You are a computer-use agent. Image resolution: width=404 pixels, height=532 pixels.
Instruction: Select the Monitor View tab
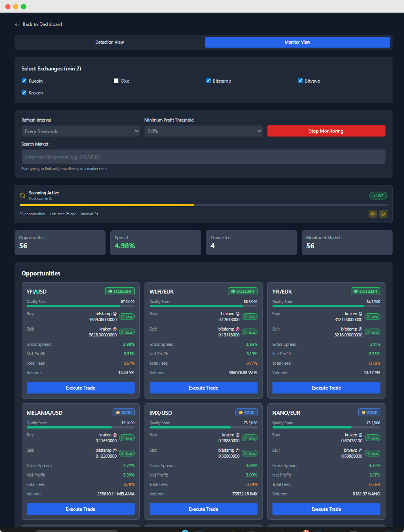(297, 42)
